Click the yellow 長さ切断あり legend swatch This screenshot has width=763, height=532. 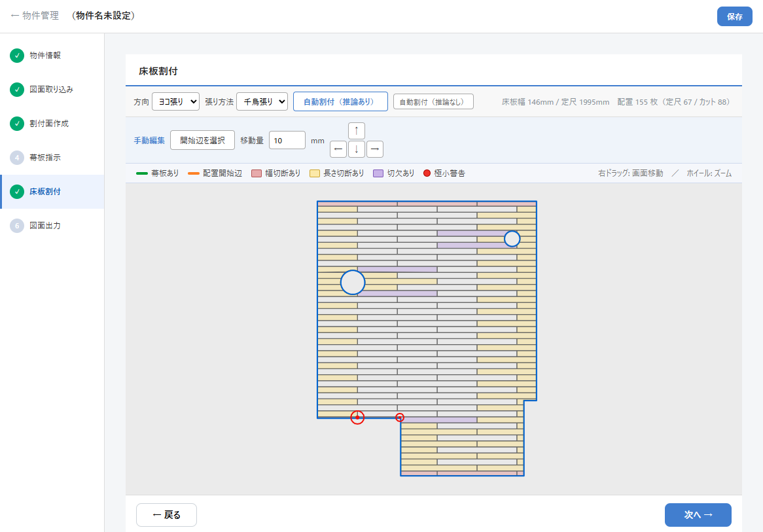315,173
